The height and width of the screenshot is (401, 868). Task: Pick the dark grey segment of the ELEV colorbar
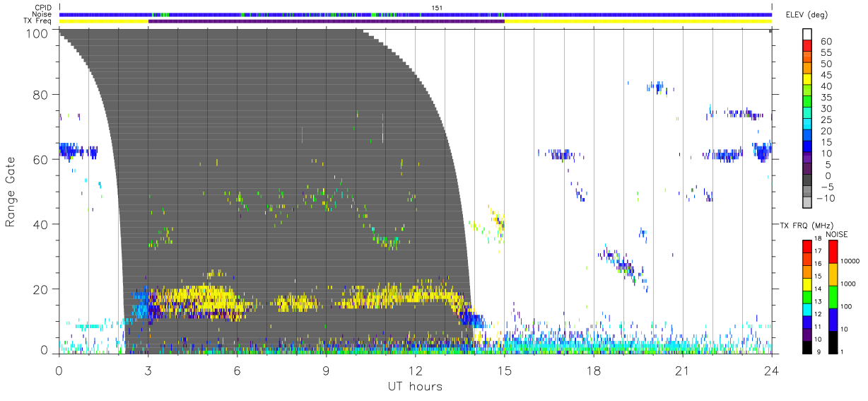coord(809,181)
